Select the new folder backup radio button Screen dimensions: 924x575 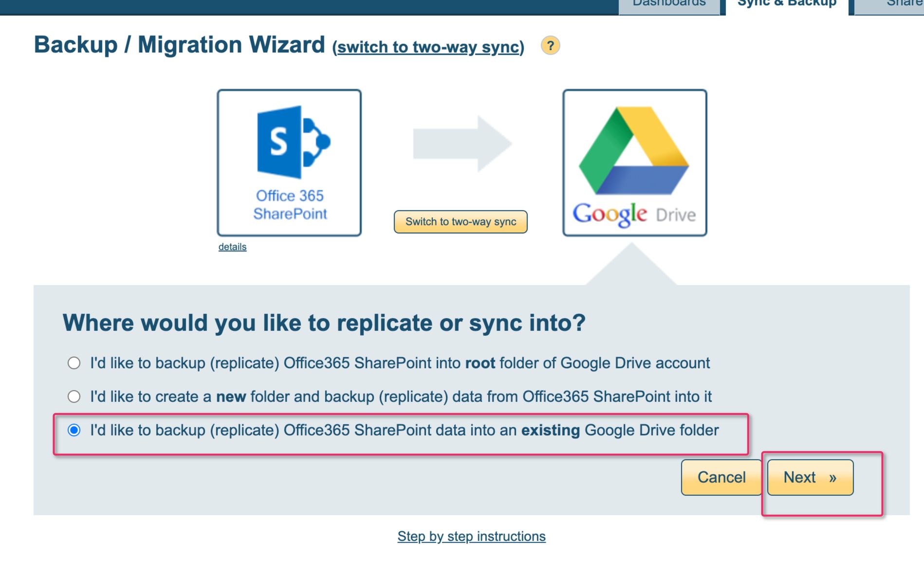click(74, 396)
